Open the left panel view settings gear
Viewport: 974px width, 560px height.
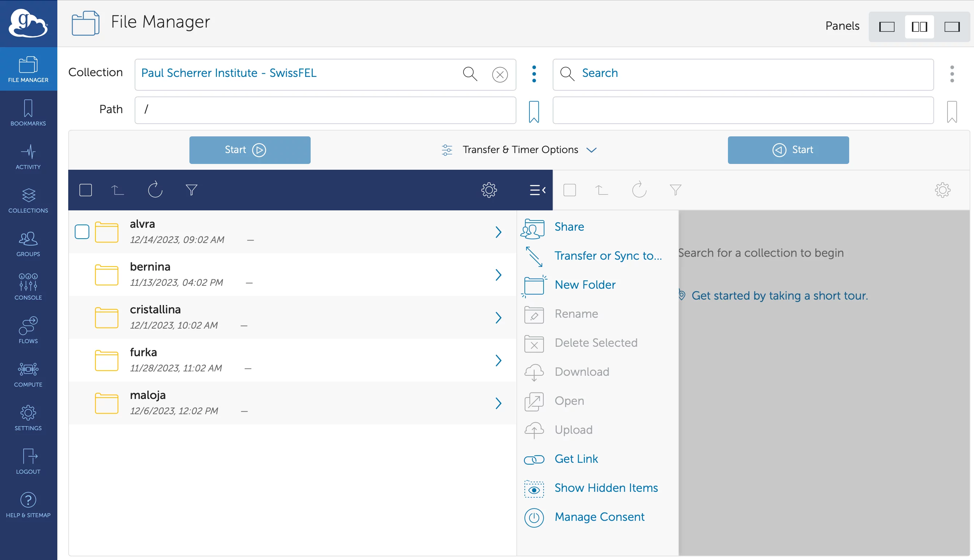pyautogui.click(x=489, y=190)
